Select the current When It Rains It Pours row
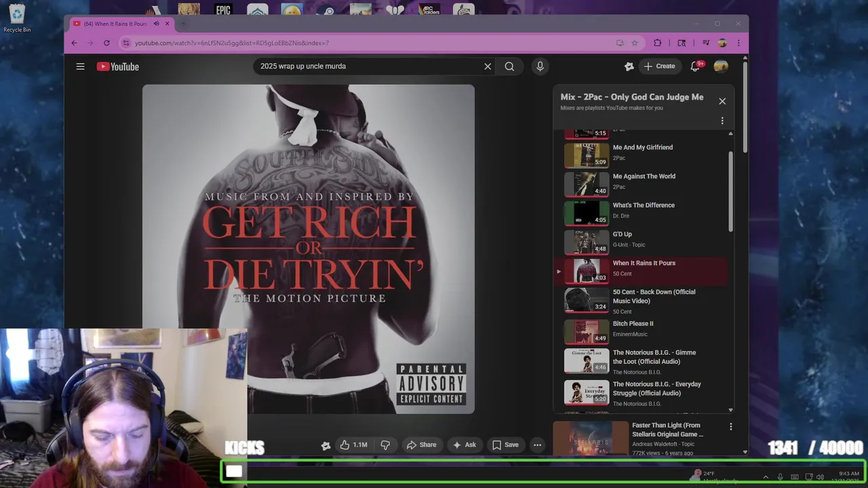This screenshot has width=868, height=488. 641,271
